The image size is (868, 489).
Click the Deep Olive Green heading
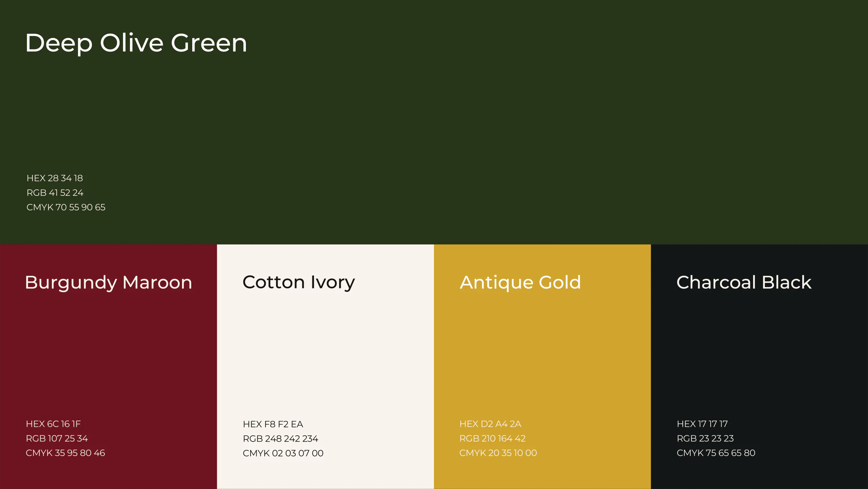(x=136, y=43)
